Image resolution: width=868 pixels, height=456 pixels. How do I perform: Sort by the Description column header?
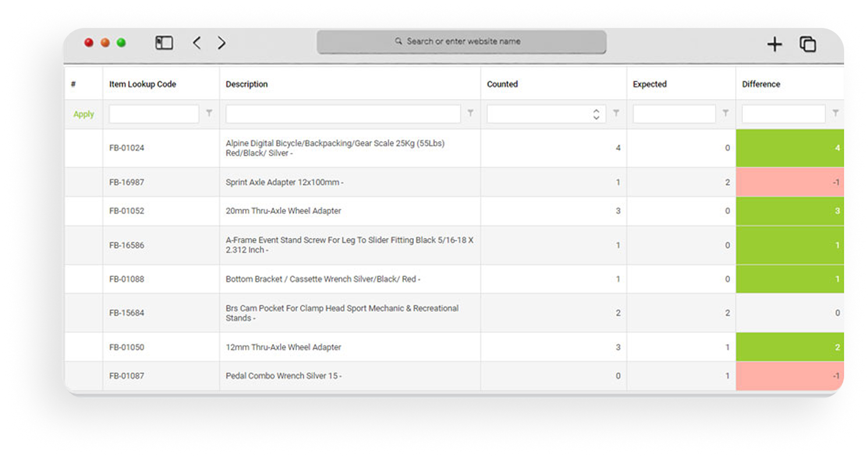[247, 84]
